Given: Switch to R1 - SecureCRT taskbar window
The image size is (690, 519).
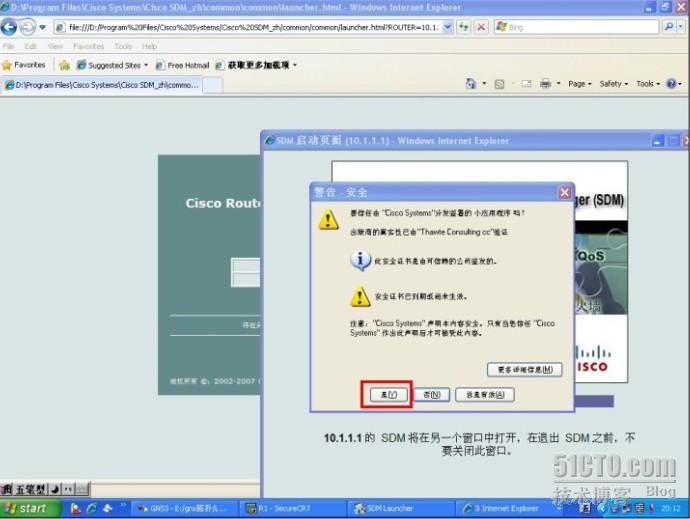Looking at the screenshot, I should (293, 508).
